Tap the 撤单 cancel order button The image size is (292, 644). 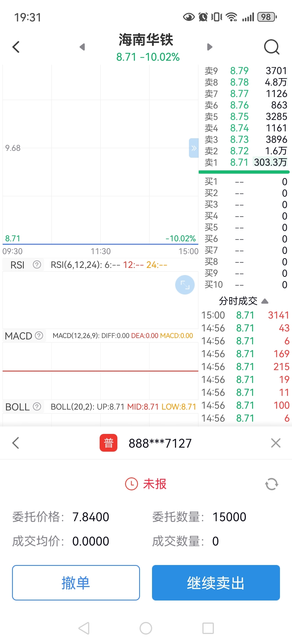tap(76, 582)
